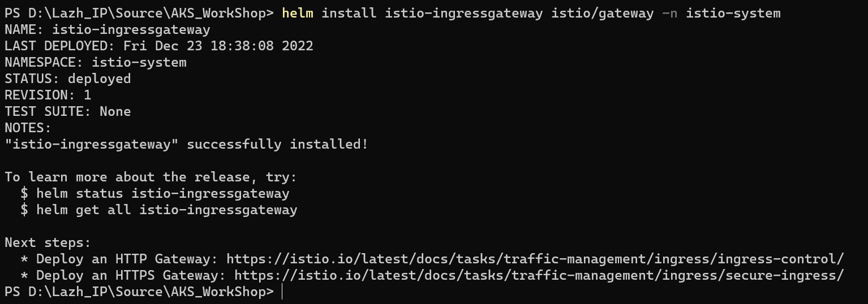Image resolution: width=868 pixels, height=304 pixels.
Task: Click the 'STATUS: deployed' text
Action: tap(68, 79)
